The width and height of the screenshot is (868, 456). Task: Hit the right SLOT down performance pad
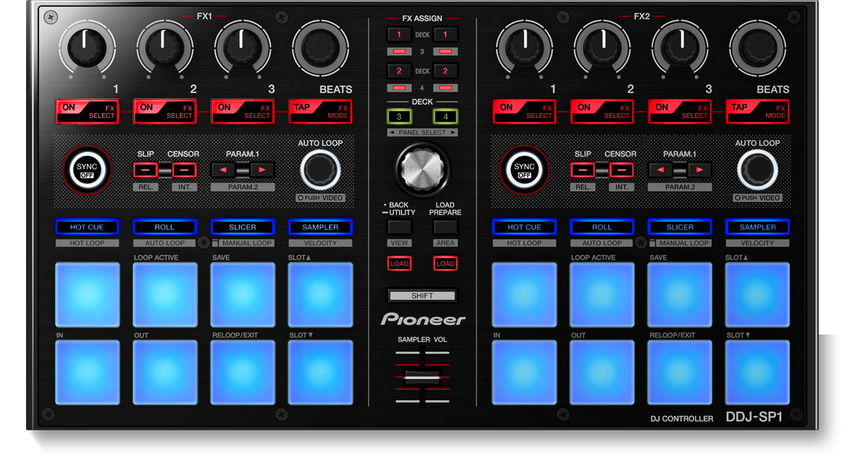(x=758, y=372)
